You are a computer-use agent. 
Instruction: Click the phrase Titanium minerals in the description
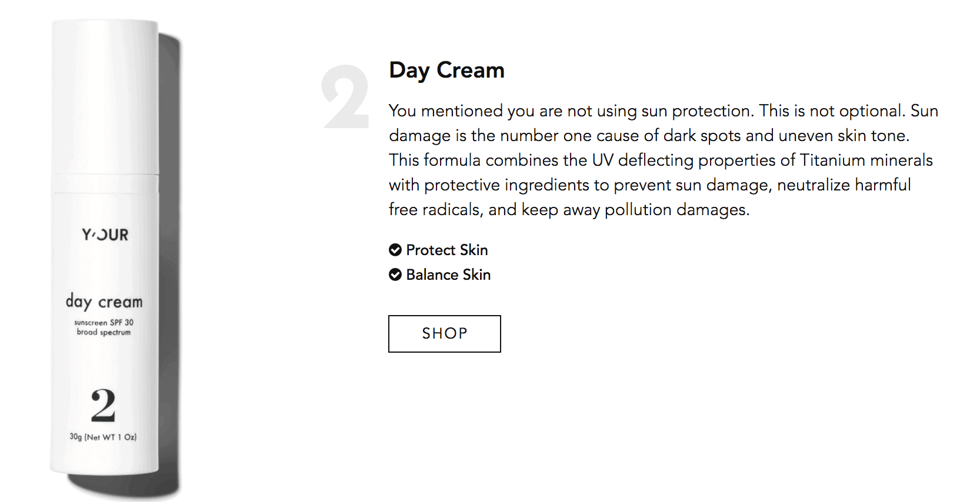(x=866, y=160)
